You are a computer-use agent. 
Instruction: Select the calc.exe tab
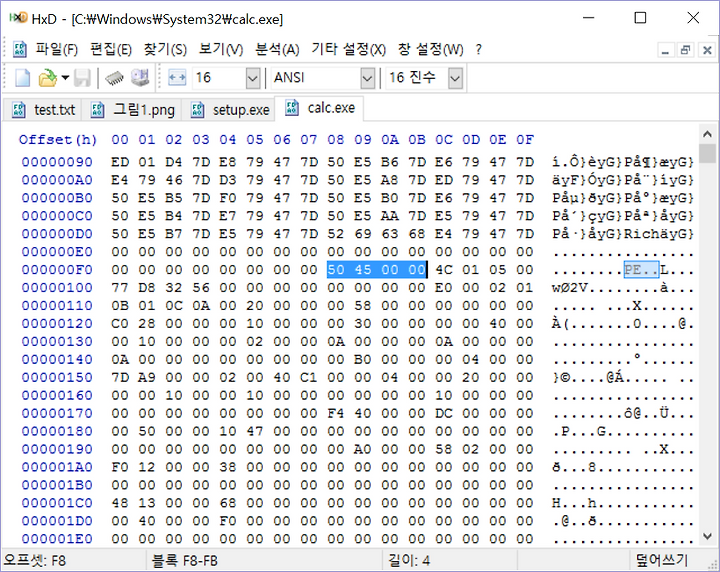[319, 108]
